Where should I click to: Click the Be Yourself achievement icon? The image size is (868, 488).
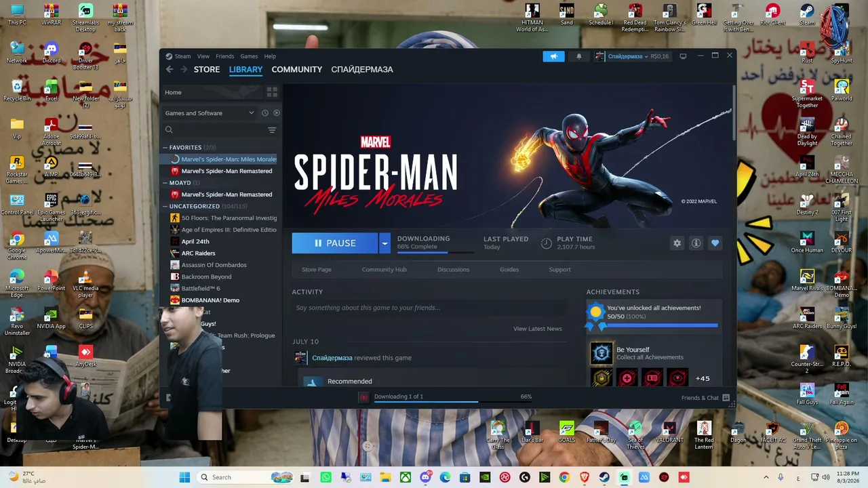pos(601,353)
